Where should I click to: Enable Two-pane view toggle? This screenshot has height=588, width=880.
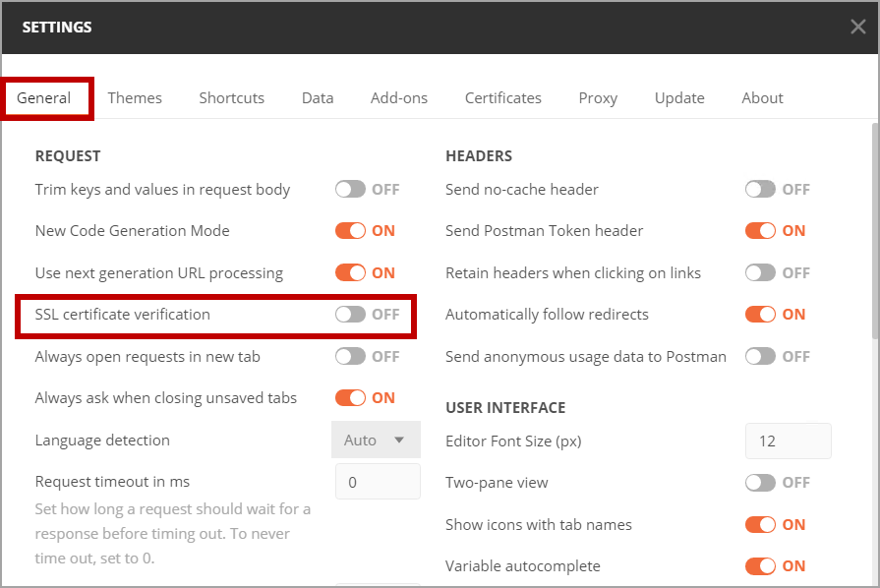point(760,482)
